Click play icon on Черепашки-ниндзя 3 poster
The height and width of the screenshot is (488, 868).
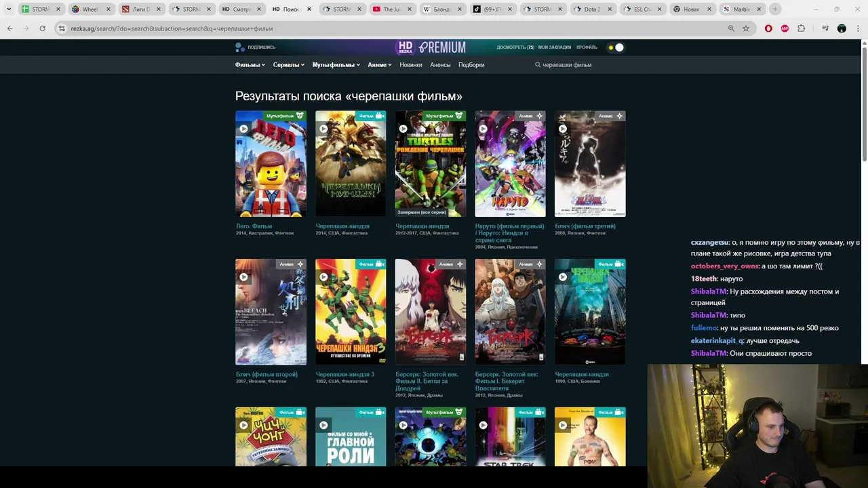coord(323,277)
